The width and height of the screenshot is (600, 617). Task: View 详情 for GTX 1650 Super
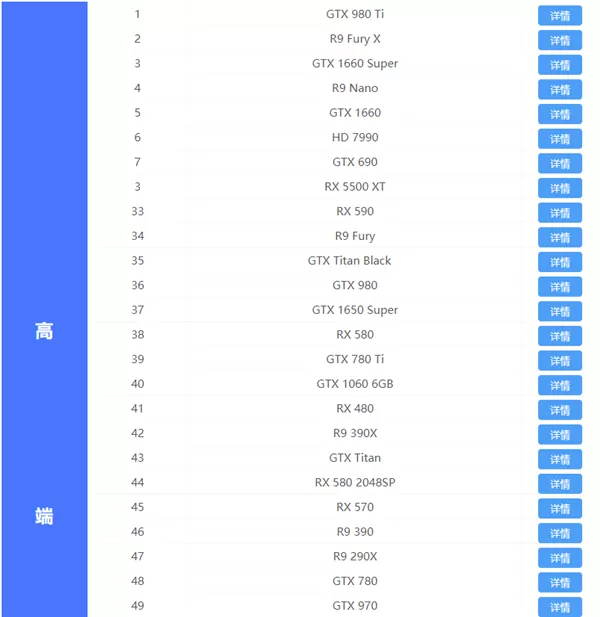(x=559, y=311)
